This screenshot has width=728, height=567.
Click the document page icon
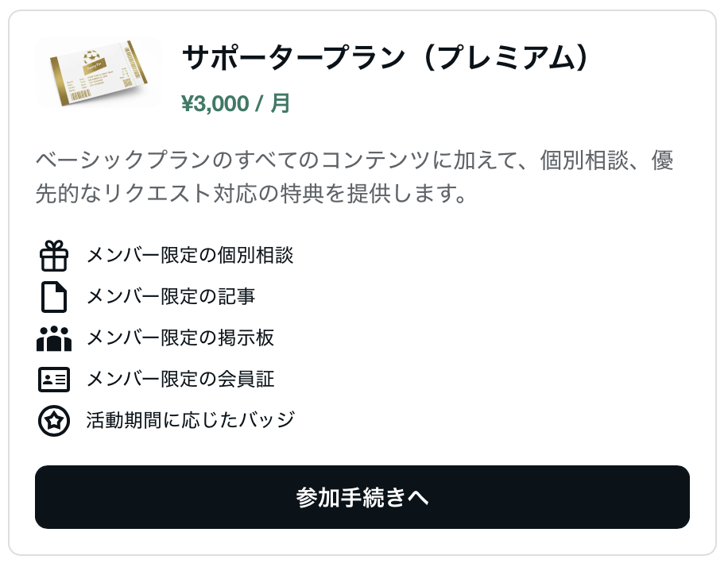[54, 297]
